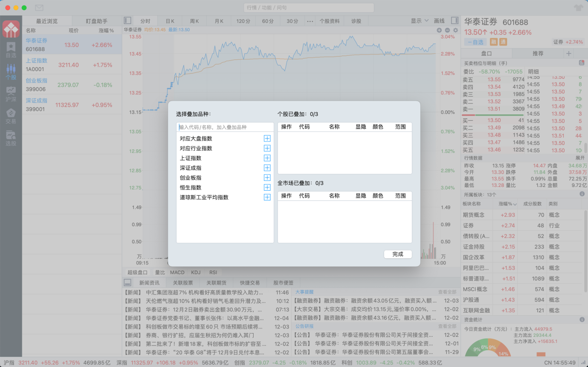Click the overlay code/name input field
This screenshot has height=367, width=588.
click(x=225, y=127)
